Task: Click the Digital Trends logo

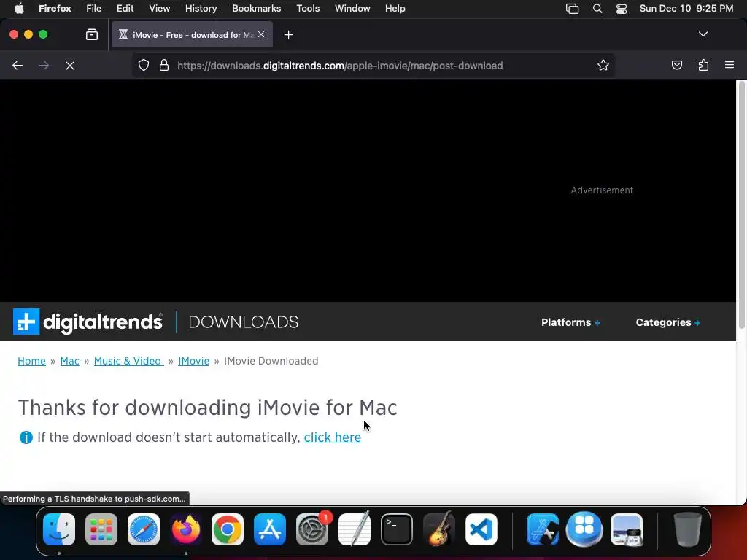Action: [x=88, y=322]
